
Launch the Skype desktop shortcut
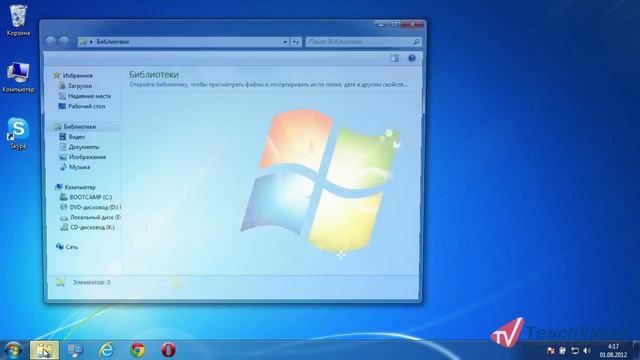tap(18, 133)
